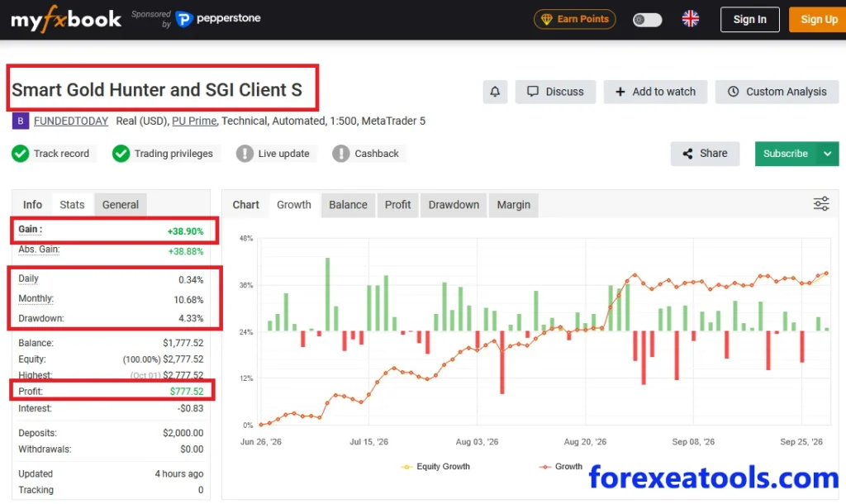The image size is (846, 504).
Task: Open the Profit chart tab
Action: (x=397, y=205)
